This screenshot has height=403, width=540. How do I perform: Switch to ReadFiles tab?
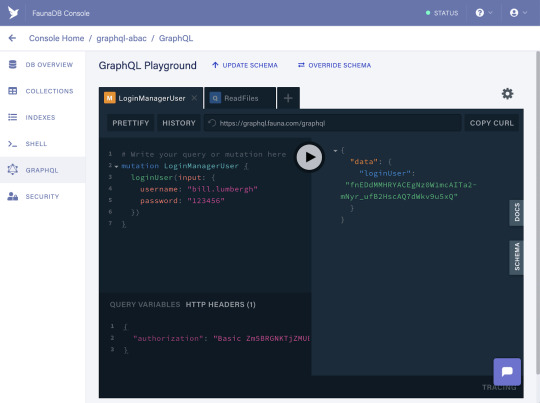(x=240, y=98)
